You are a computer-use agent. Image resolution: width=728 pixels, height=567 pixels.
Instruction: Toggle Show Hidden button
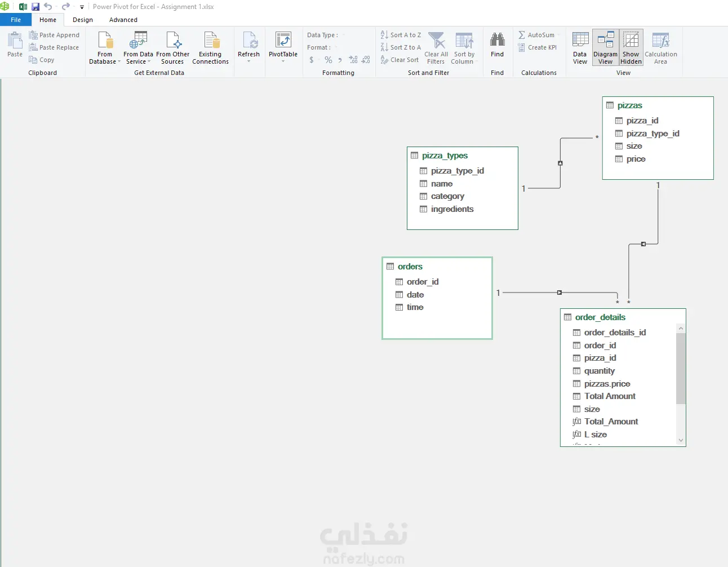(631, 48)
